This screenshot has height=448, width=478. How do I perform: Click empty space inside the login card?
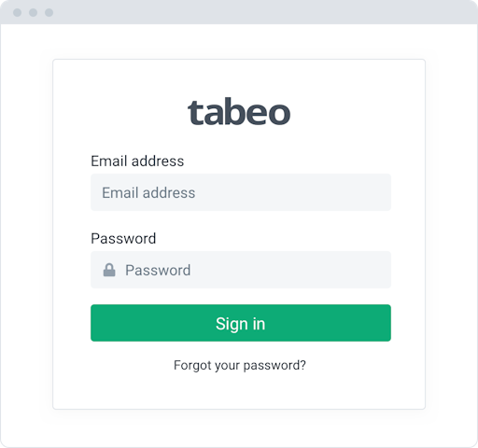click(x=239, y=392)
